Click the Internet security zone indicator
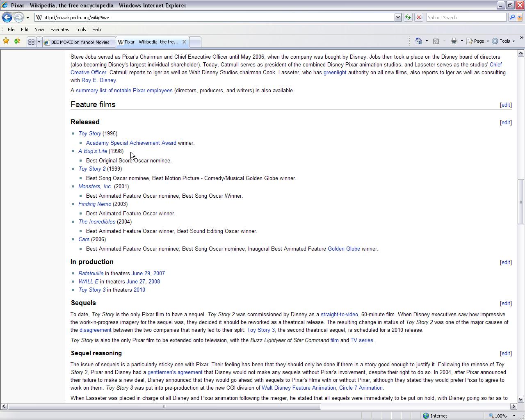Image resolution: width=525 pixels, height=420 pixels. (435, 416)
